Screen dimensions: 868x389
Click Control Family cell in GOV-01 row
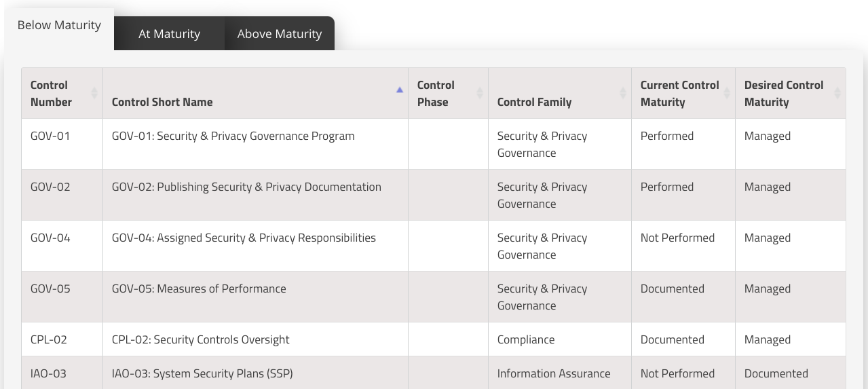coord(560,144)
